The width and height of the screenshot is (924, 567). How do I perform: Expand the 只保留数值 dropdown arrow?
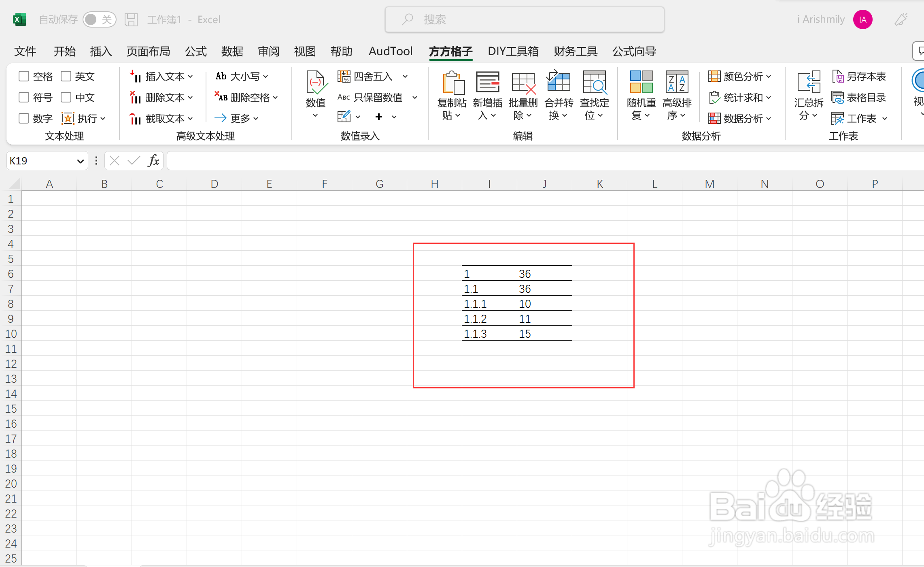coord(415,97)
